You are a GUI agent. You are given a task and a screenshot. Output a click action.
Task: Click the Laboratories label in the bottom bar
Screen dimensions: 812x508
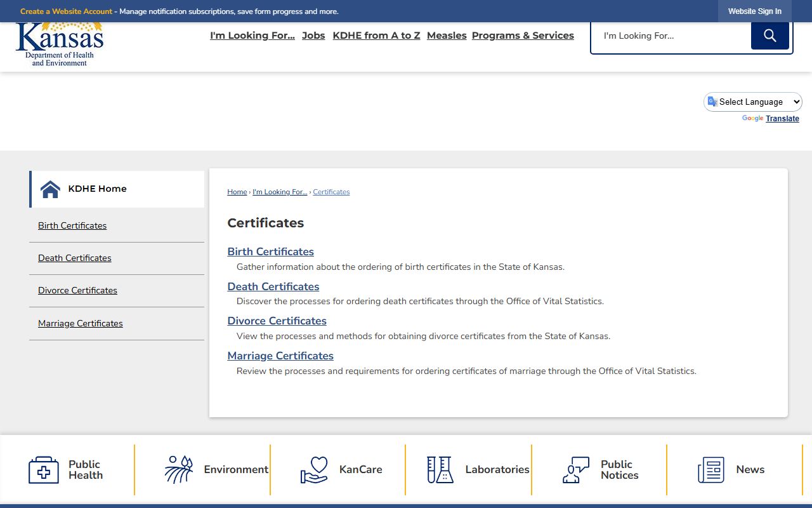pyautogui.click(x=497, y=470)
